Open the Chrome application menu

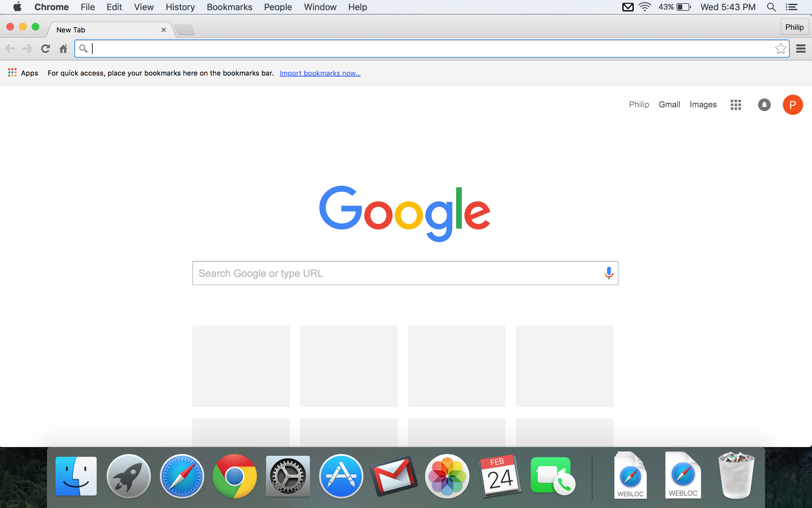click(x=51, y=7)
